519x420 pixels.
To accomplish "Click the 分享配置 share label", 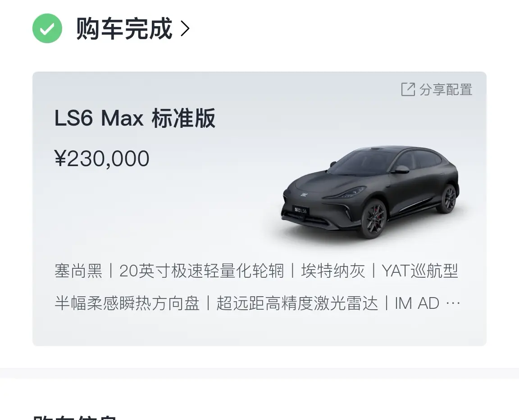I will pos(446,90).
